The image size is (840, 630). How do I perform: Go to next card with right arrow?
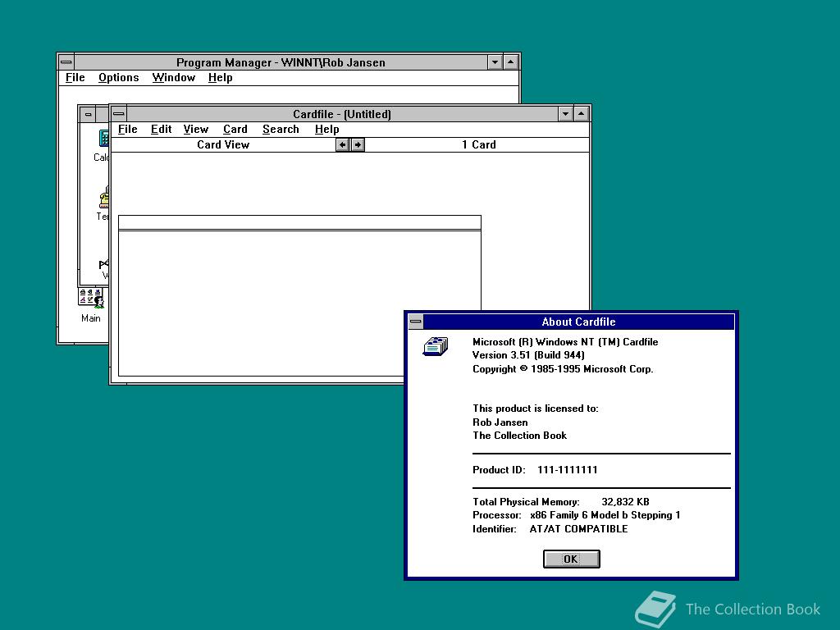358,144
